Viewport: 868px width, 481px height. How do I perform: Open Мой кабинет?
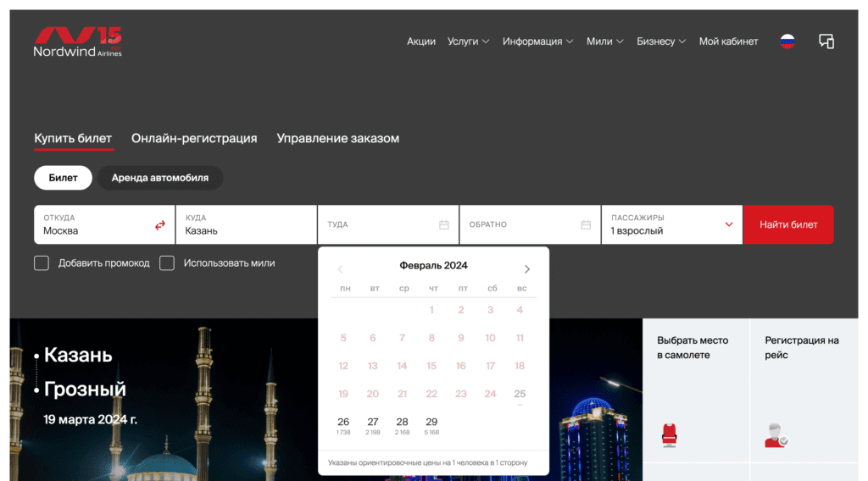point(728,41)
